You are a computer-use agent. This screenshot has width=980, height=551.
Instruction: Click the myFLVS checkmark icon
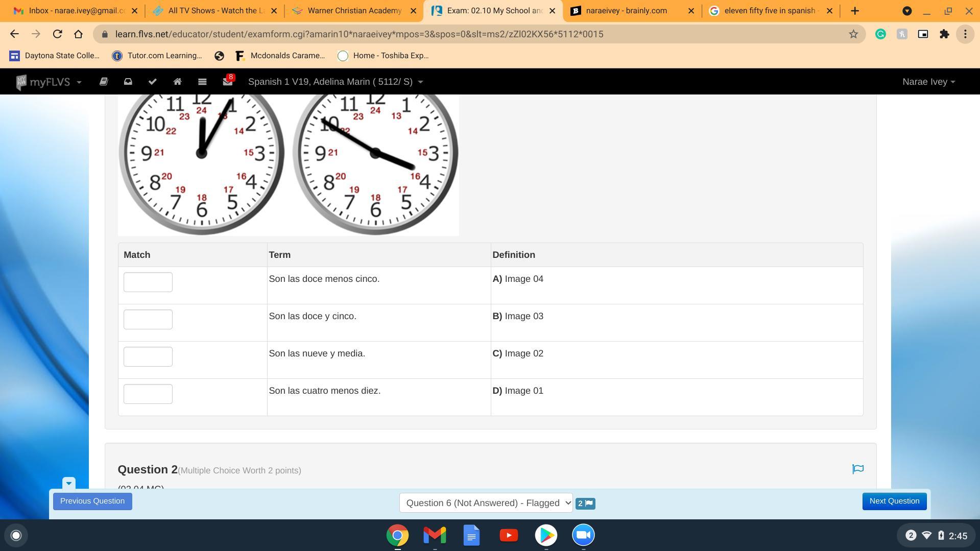[153, 82]
